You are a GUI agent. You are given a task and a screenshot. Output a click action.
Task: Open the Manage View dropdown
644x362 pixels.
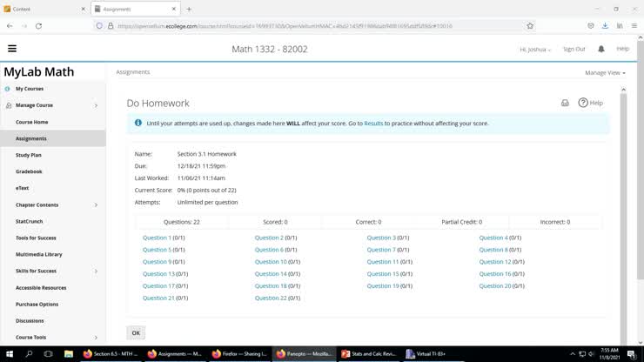pyautogui.click(x=605, y=73)
